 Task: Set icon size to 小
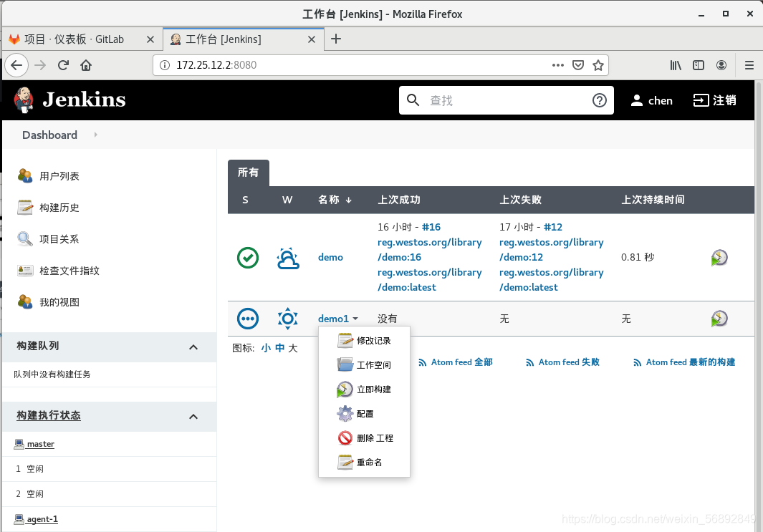(266, 348)
